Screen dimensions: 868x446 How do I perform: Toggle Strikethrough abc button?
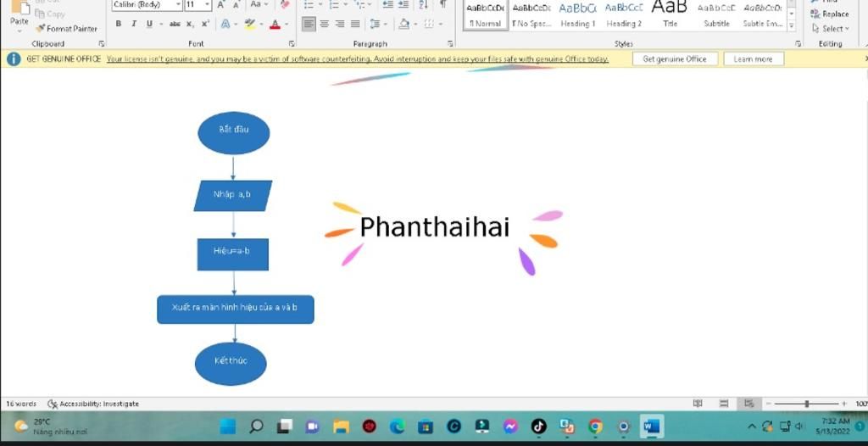pos(175,24)
